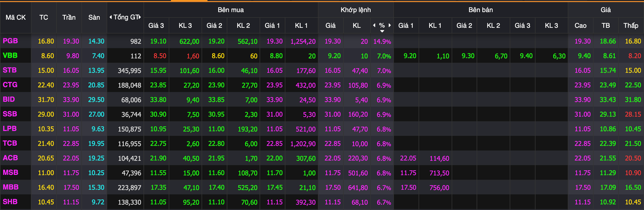Click the right arrow beside Tổng GT

pos(140,17)
